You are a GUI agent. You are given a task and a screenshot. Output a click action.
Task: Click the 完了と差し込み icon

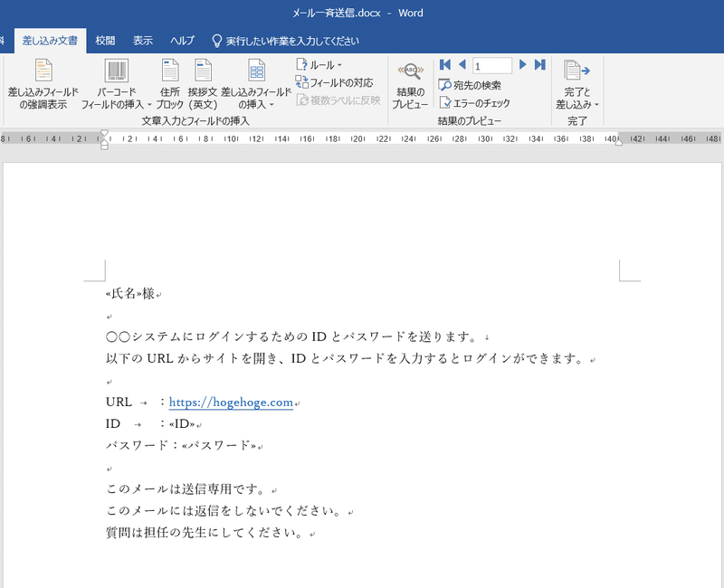[577, 72]
